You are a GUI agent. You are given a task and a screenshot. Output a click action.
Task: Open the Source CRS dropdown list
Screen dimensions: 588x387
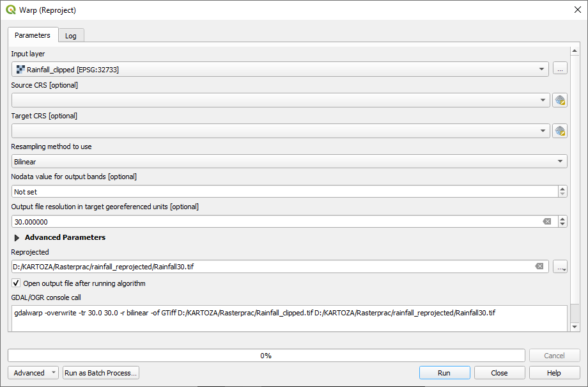coord(543,100)
